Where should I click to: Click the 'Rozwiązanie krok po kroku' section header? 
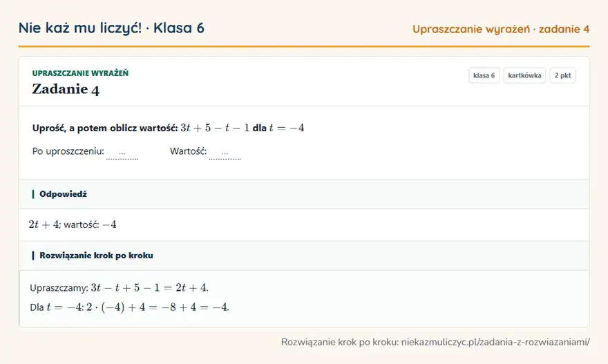(304, 256)
